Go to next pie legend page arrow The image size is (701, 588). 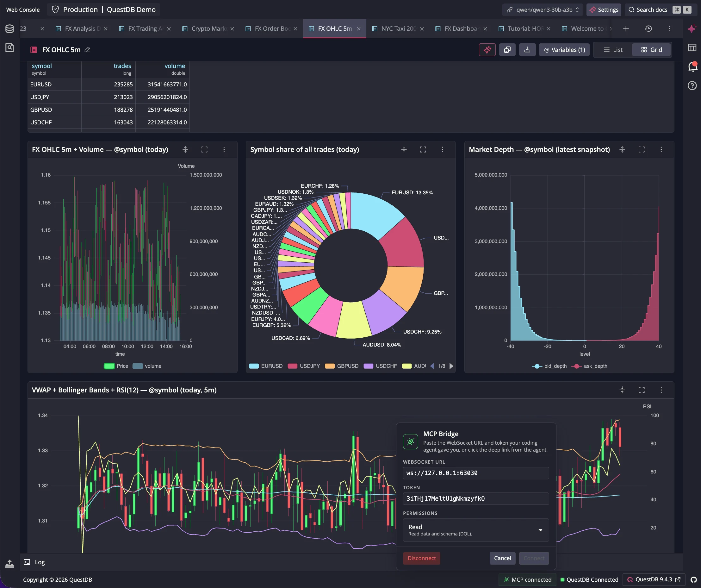pos(451,366)
